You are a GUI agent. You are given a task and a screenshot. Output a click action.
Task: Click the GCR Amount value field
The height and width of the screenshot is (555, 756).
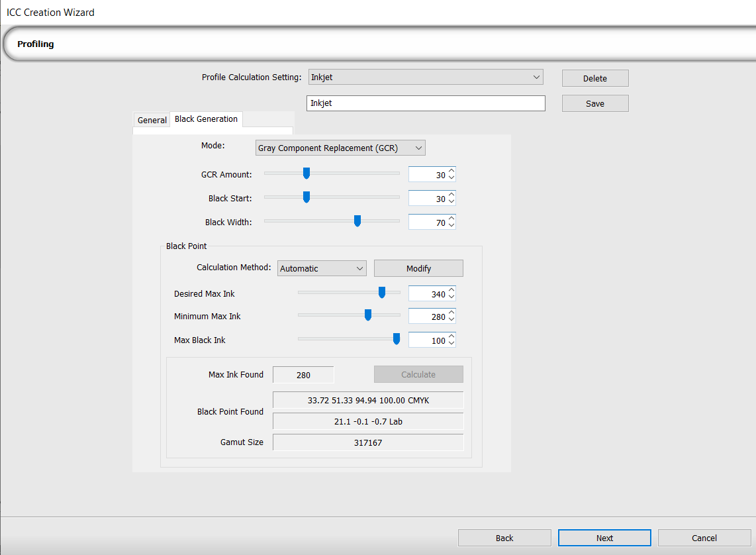pyautogui.click(x=428, y=175)
